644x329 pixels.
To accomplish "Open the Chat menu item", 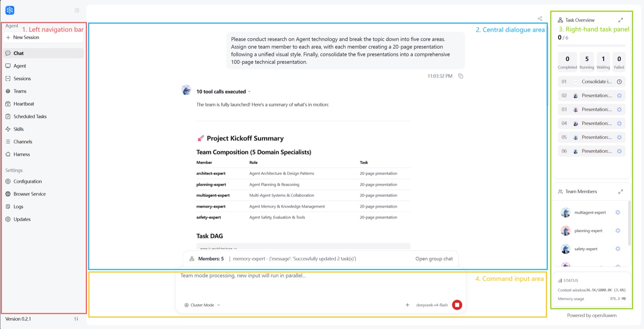I will coord(44,53).
